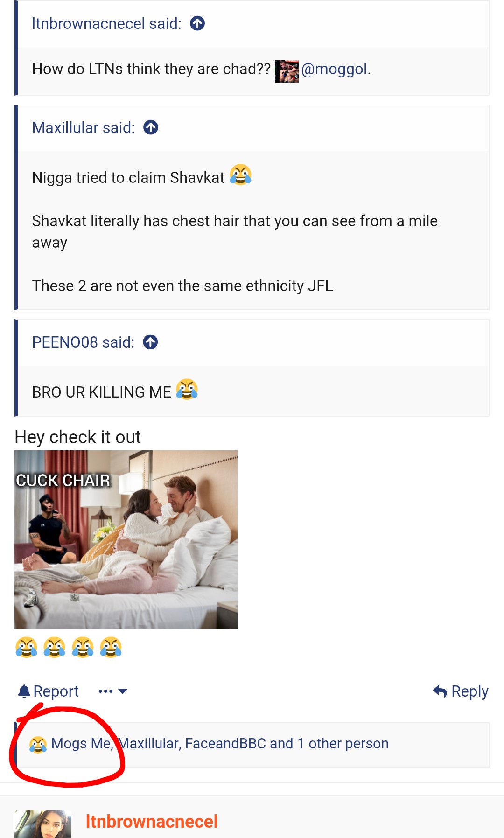
Task: Open ltnbrownacnecel's profile avatar at bottom
Action: 43,824
